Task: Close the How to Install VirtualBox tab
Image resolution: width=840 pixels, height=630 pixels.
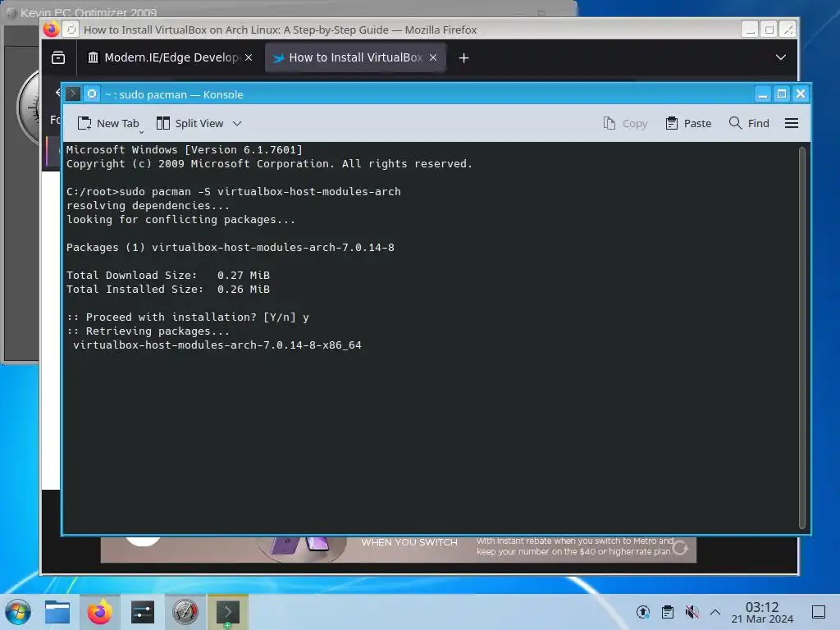Action: click(x=433, y=57)
